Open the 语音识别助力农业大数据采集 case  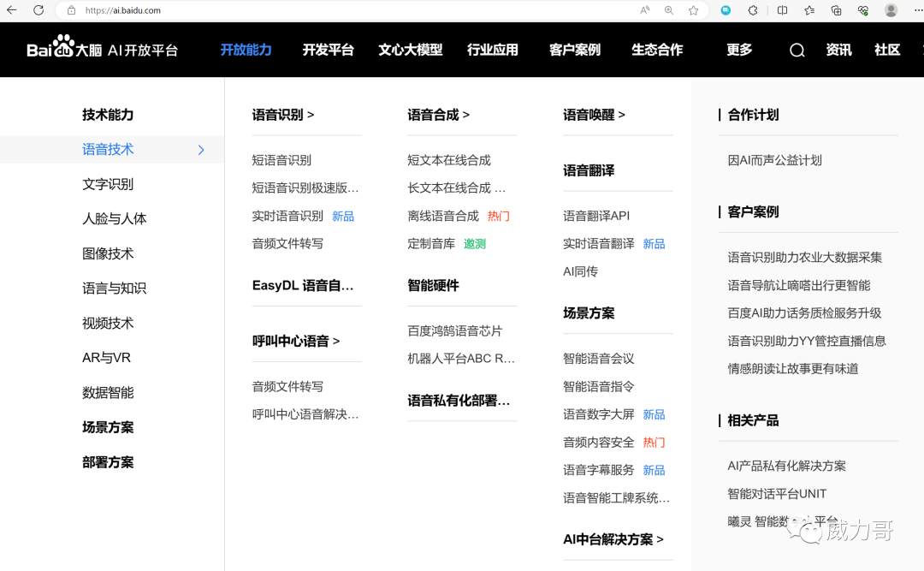click(x=805, y=257)
